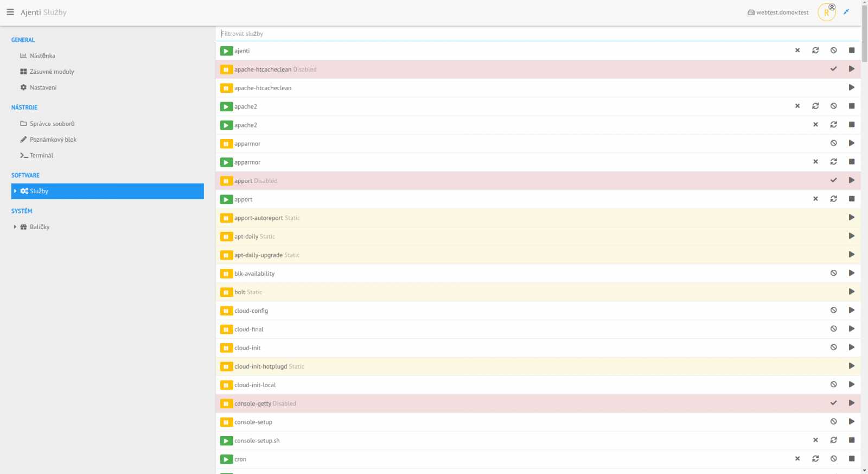Start the blk-availability service
868x474 pixels.
pyautogui.click(x=852, y=273)
